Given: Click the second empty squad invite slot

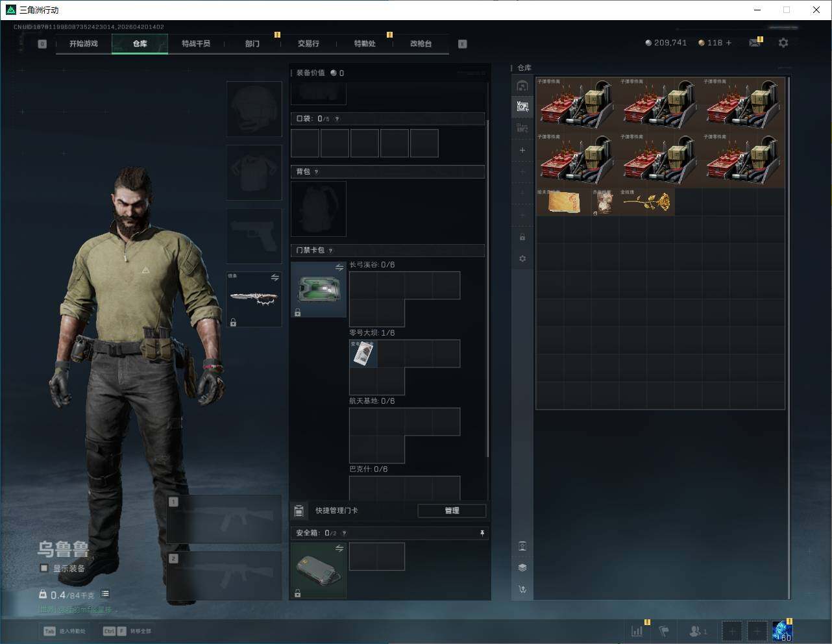Looking at the screenshot, I should coord(757,630).
